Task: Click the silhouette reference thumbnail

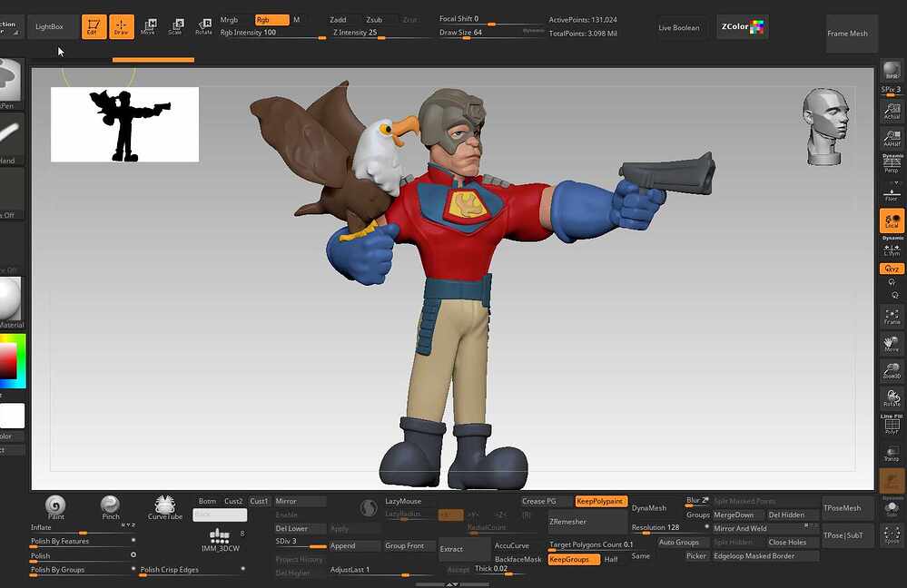Action: pos(125,124)
